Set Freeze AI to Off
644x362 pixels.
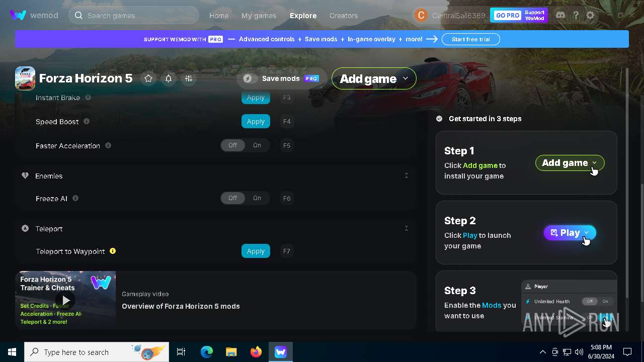232,198
